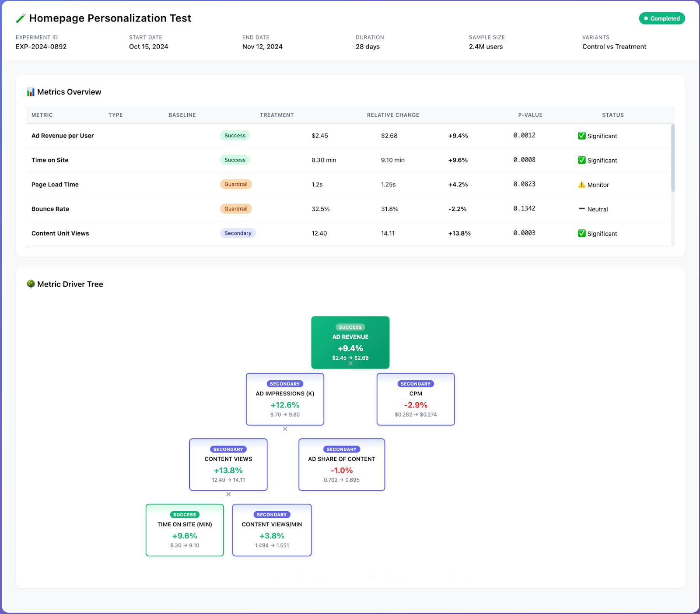Viewport: 700px width, 614px height.
Task: Click the green checkmark in the Time on Site row
Action: click(x=581, y=160)
